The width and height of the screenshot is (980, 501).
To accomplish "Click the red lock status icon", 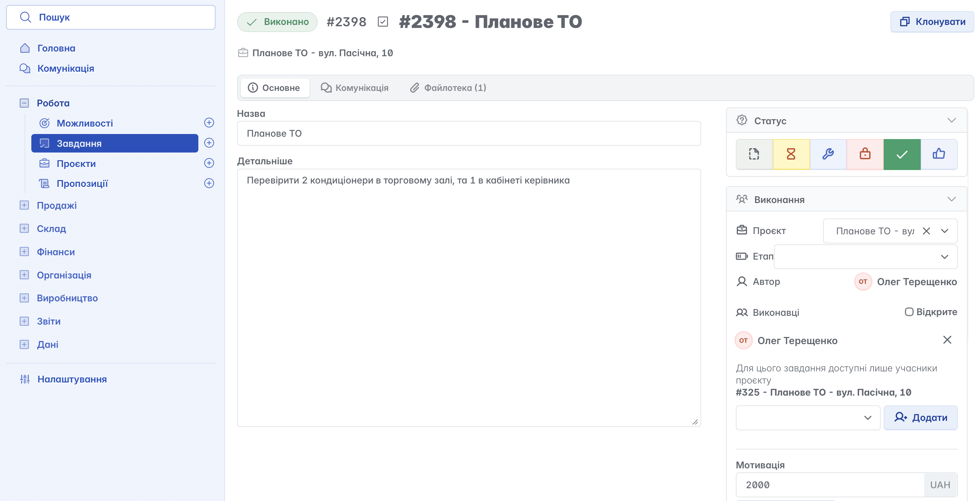I will click(865, 154).
